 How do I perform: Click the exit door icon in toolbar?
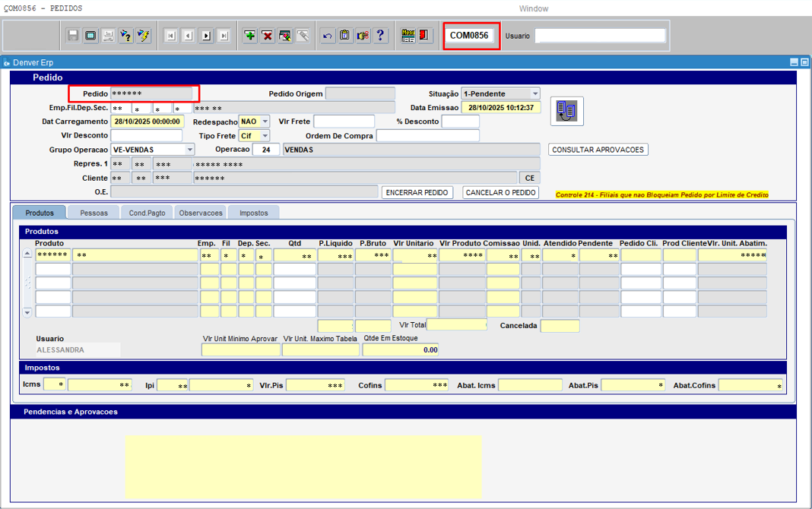424,36
